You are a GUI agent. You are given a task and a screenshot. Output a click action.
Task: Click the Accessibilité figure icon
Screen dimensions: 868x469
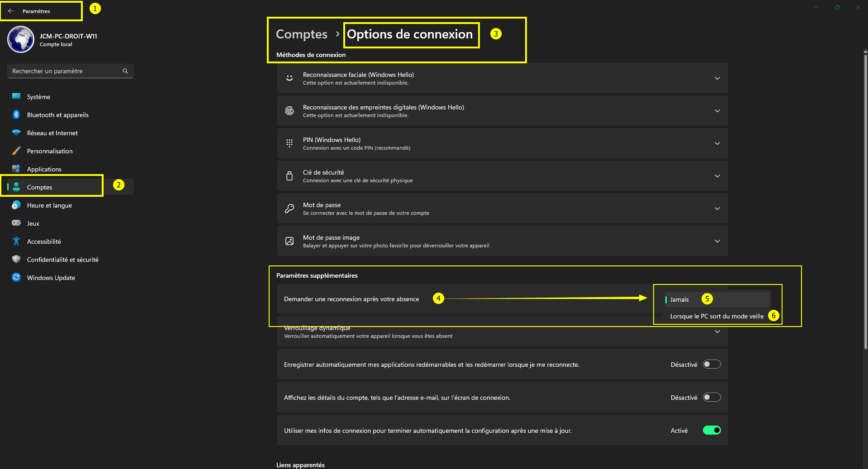click(x=16, y=241)
